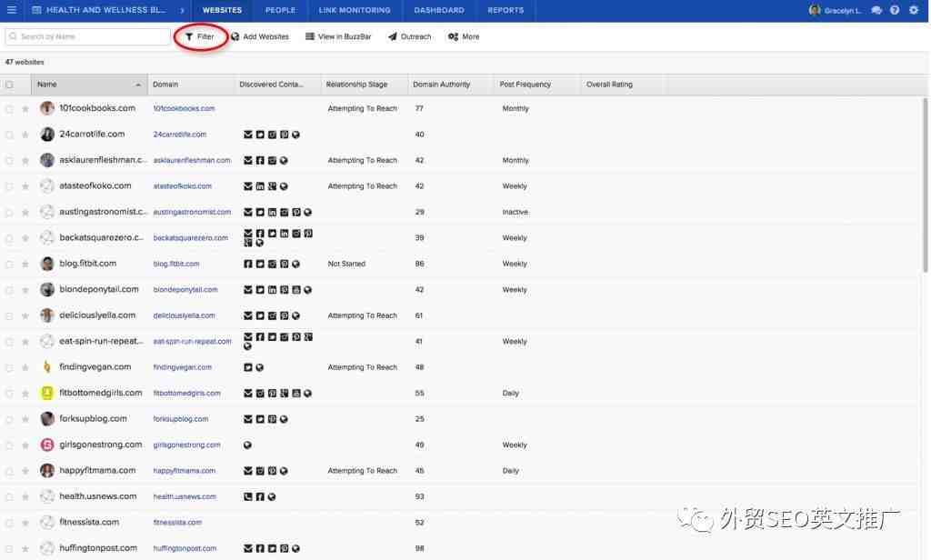The width and height of the screenshot is (931, 560).
Task: Click the LinkedIn icon for atasteofkoko.com
Action: [x=260, y=186]
